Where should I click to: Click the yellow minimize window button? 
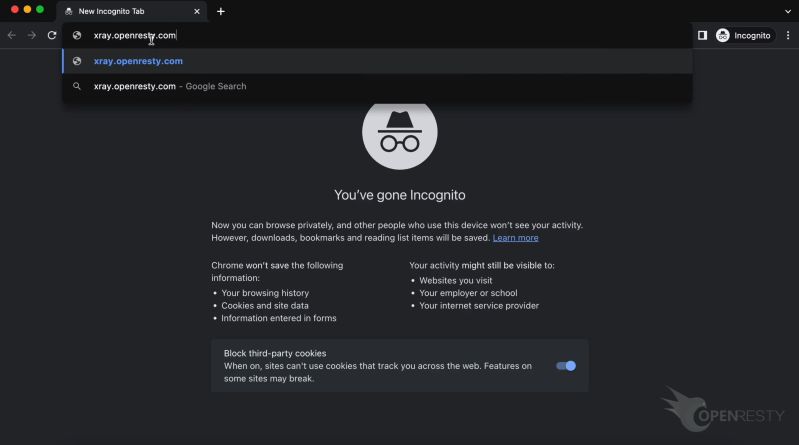(x=27, y=9)
